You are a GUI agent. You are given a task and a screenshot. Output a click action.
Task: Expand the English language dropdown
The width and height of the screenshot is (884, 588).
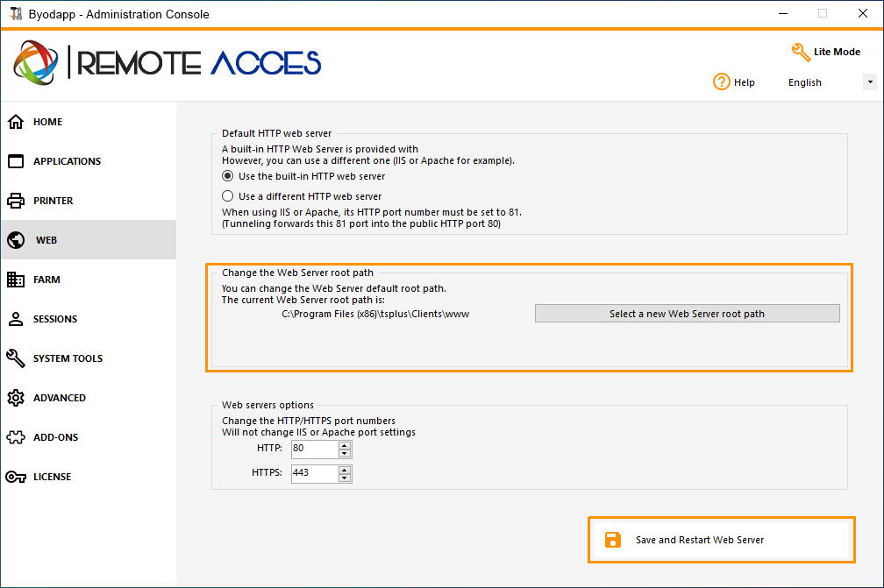(870, 82)
